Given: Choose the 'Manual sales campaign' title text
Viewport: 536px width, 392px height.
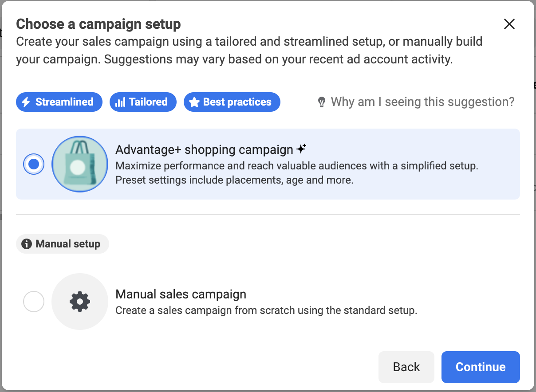Looking at the screenshot, I should [181, 294].
